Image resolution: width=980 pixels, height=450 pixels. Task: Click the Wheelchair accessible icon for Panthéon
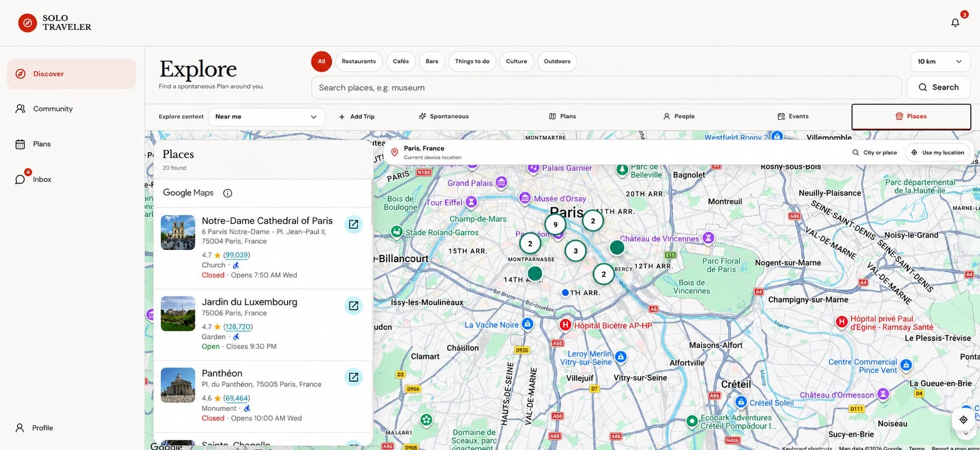click(x=247, y=408)
